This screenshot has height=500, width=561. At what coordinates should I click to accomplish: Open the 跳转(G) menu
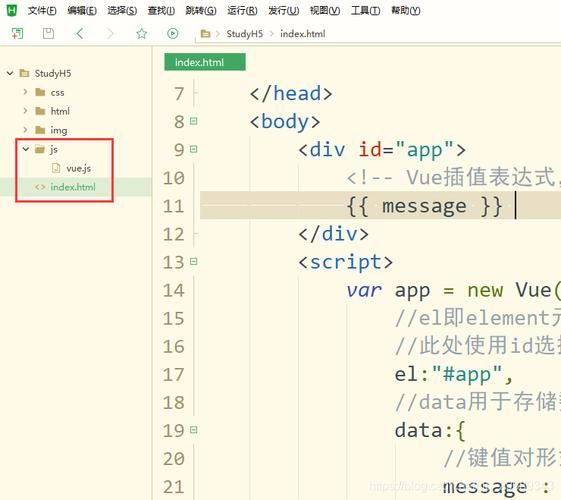[x=201, y=11]
